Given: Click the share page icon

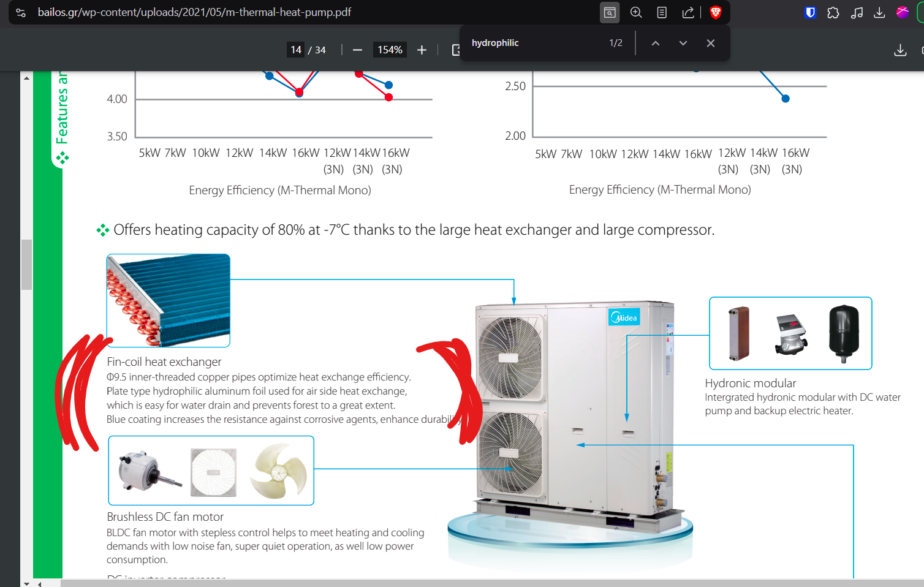Looking at the screenshot, I should pyautogui.click(x=688, y=12).
